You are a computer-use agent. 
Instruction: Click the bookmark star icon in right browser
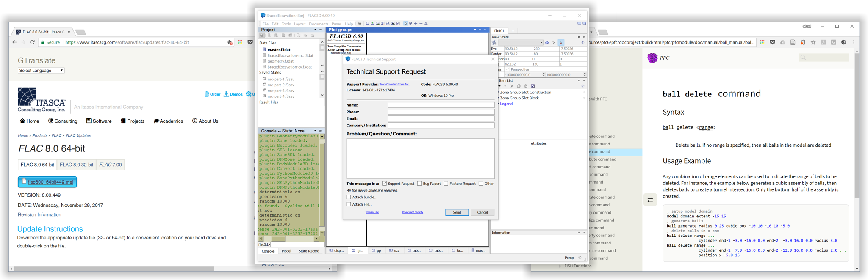click(x=813, y=42)
